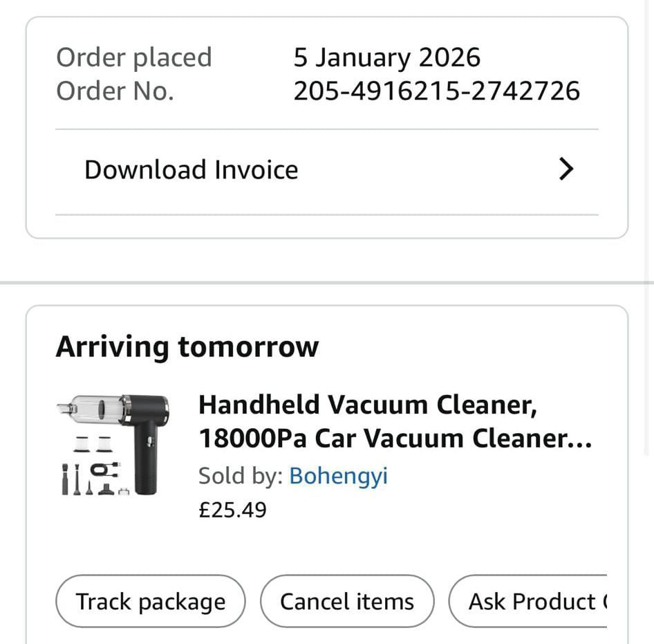This screenshot has width=654, height=644.
Task: Click the "18000Pa Car Vacuum Cleaner..." title line
Action: coord(394,439)
